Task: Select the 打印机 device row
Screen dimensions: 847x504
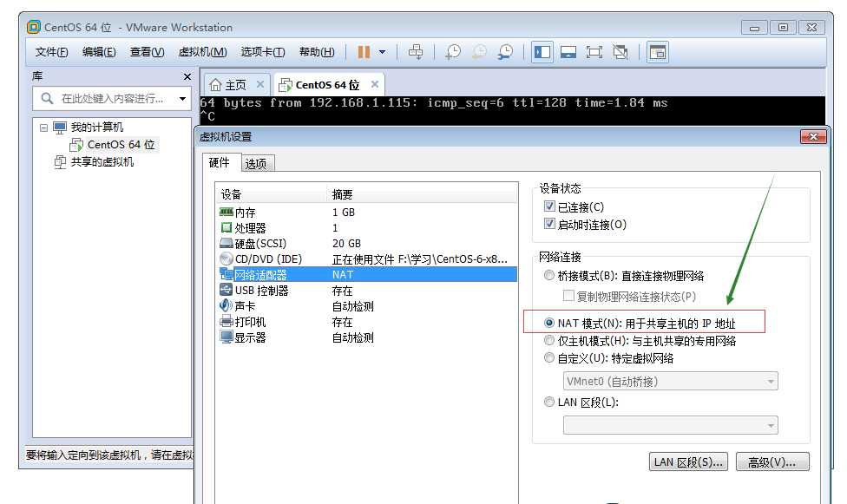Action: click(x=367, y=322)
